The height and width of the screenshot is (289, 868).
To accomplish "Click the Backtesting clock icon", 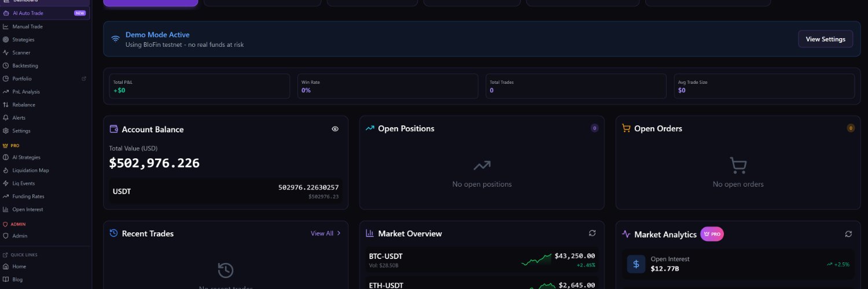I will click(x=6, y=66).
